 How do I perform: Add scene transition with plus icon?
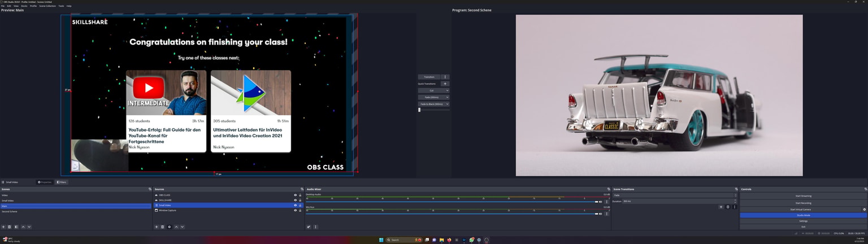[x=721, y=207]
